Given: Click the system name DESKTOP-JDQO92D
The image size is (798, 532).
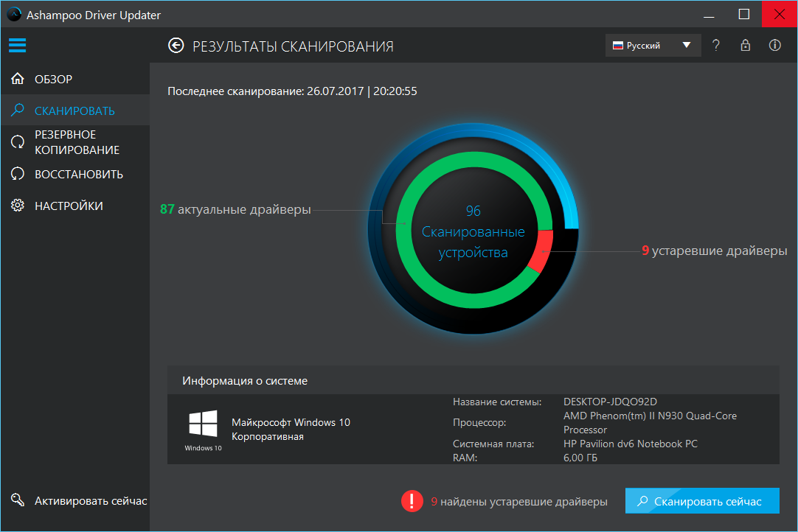Looking at the screenshot, I should tap(610, 402).
